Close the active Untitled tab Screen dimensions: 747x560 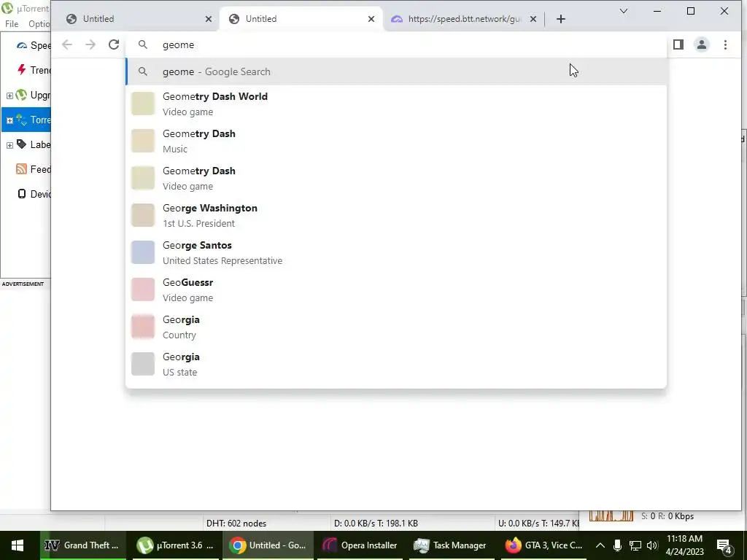(371, 19)
